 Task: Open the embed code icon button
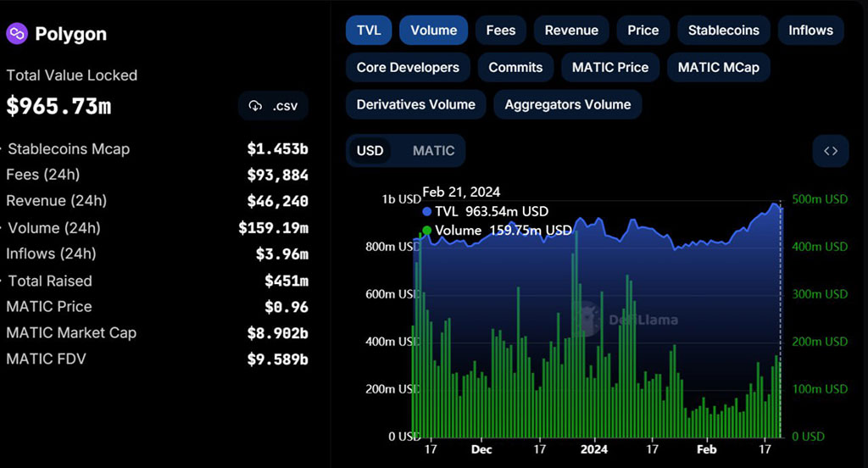click(831, 151)
